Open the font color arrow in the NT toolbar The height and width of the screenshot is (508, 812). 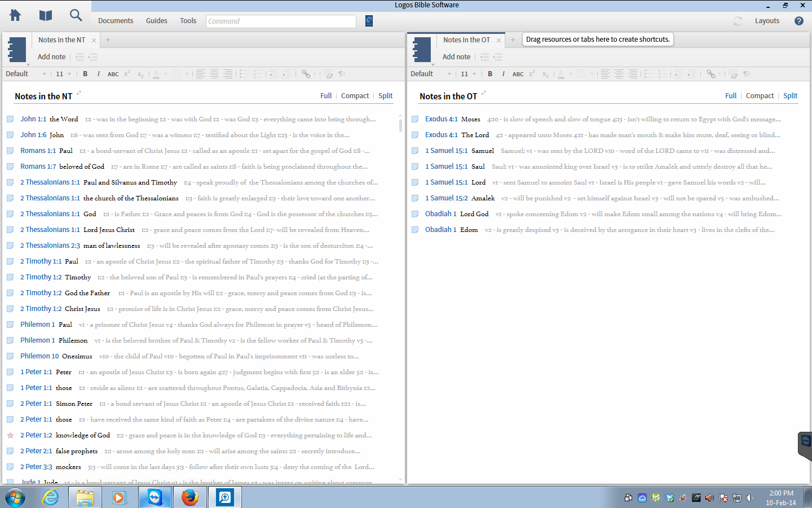[166, 74]
